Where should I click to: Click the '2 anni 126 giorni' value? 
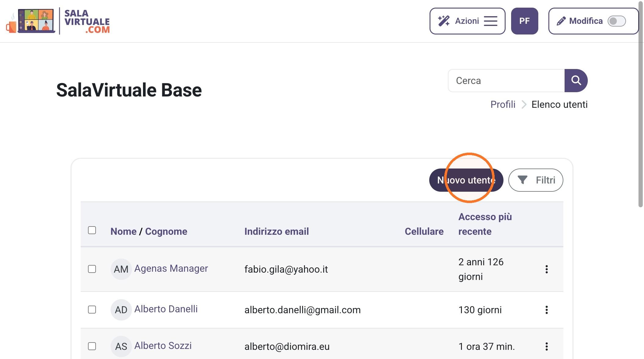481,269
